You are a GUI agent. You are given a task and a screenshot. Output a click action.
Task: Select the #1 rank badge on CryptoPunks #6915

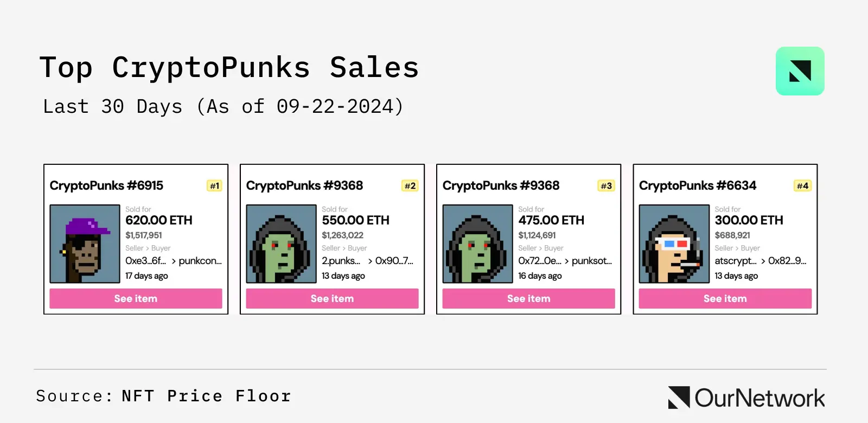pyautogui.click(x=214, y=185)
